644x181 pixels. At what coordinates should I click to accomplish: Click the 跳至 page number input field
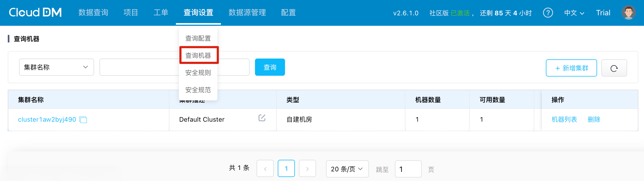click(408, 169)
